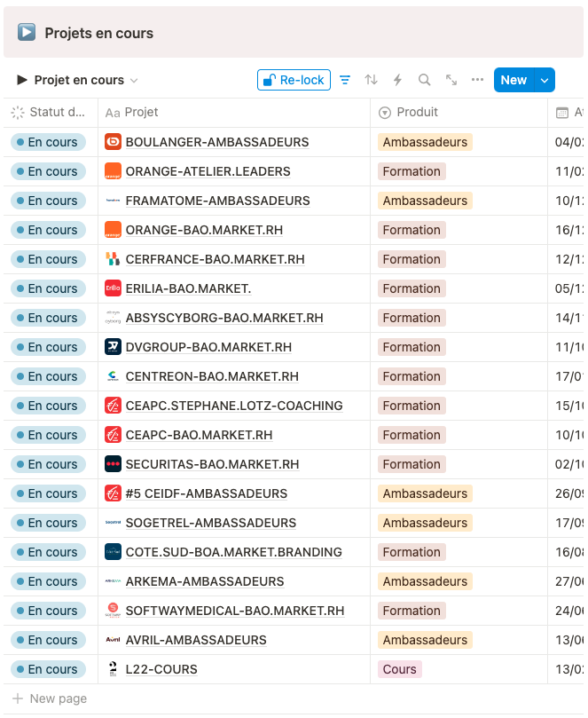This screenshot has width=588, height=718.
Task: Open the Produit column header menu
Action: (459, 113)
